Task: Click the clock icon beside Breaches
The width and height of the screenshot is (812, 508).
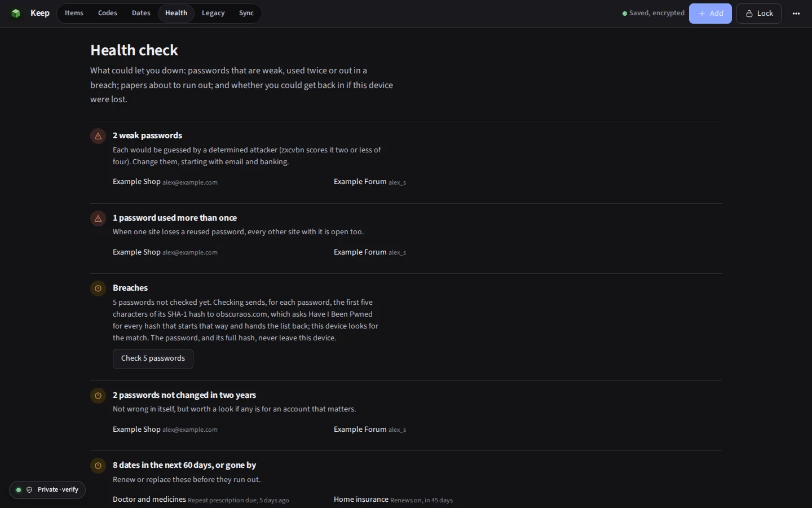Action: (98, 288)
